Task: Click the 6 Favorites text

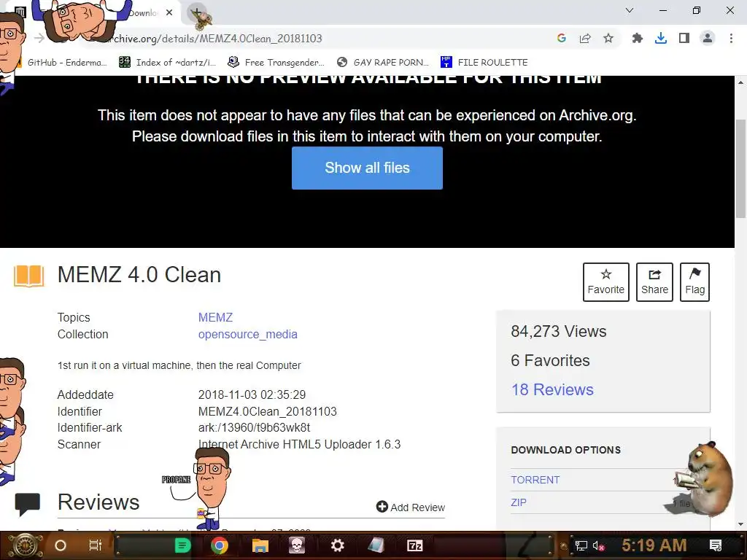Action: tap(550, 360)
